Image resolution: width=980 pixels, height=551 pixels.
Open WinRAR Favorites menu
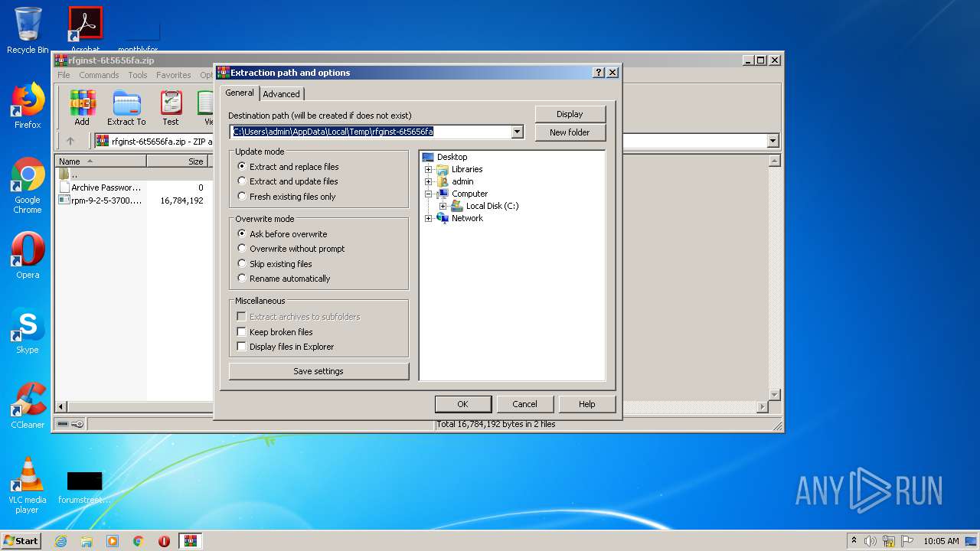[174, 75]
